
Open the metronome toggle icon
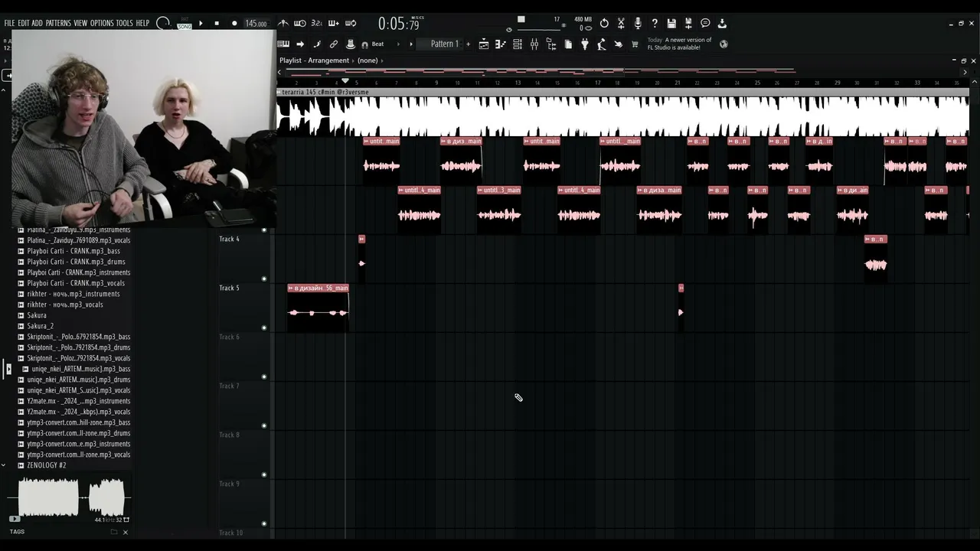[283, 24]
